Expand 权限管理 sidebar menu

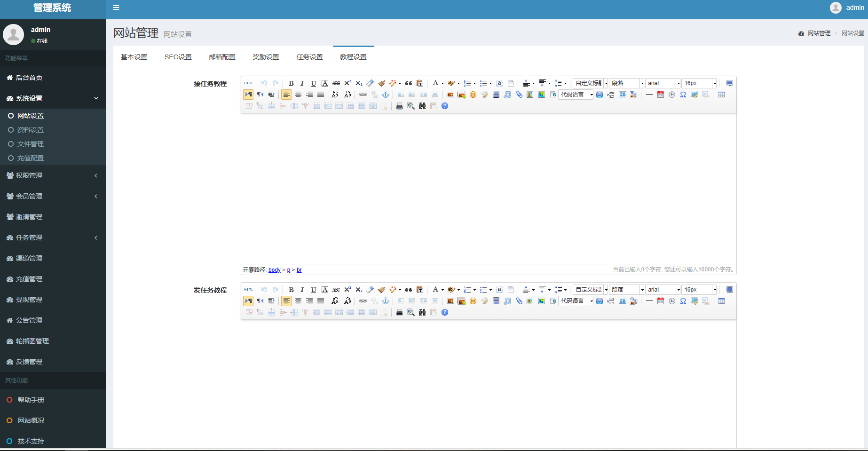click(x=53, y=175)
